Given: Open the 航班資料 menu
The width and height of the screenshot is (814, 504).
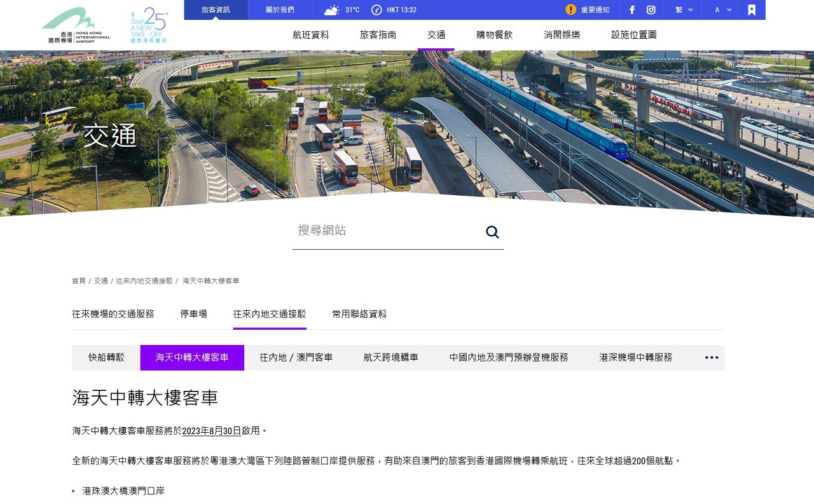Looking at the screenshot, I should (311, 35).
